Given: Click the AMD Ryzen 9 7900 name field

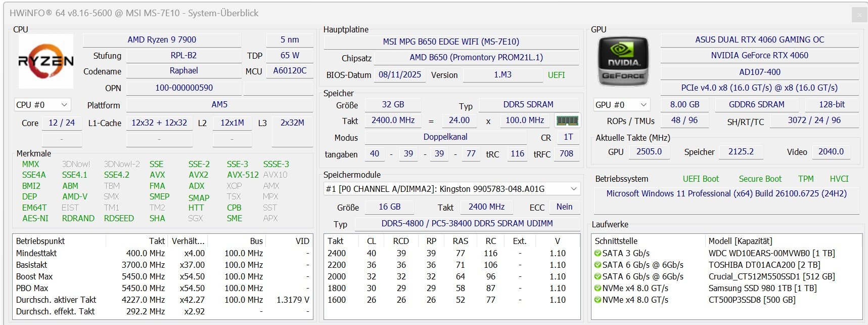Looking at the screenshot, I should tap(162, 39).
